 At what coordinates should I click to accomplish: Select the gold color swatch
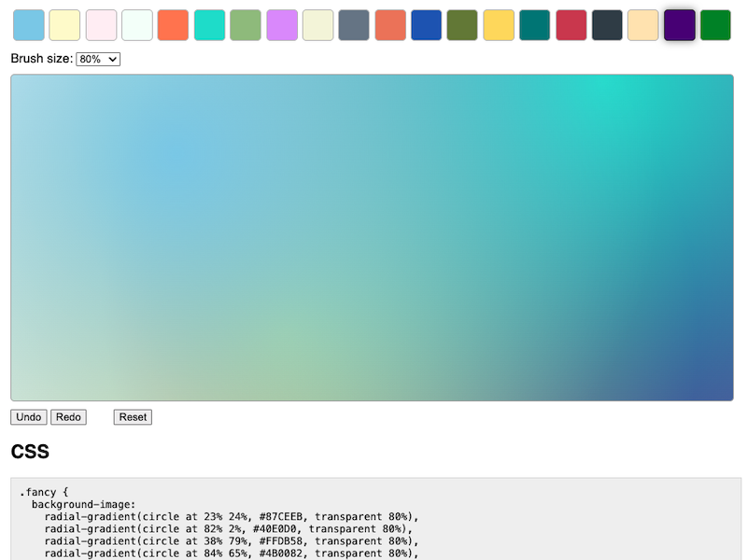click(x=499, y=25)
